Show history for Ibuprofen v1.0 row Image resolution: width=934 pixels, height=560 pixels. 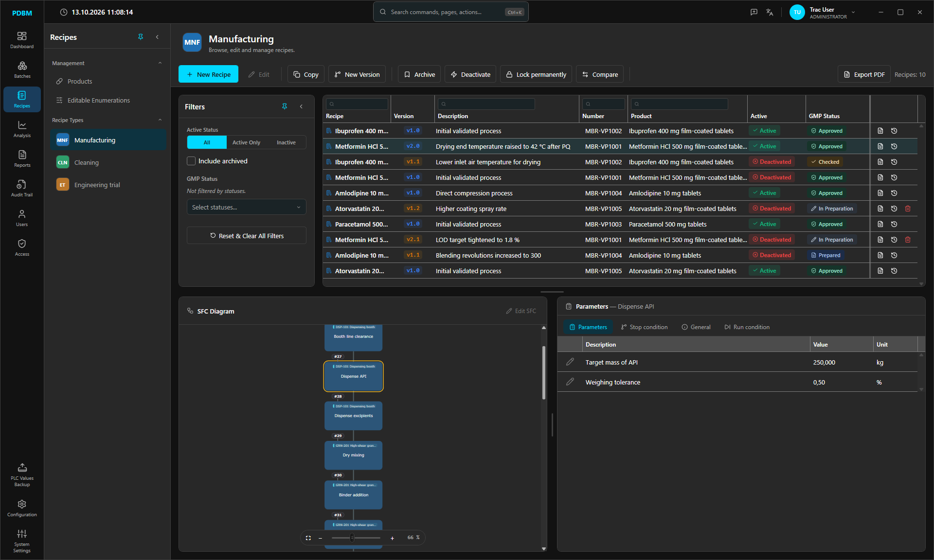[x=894, y=131]
